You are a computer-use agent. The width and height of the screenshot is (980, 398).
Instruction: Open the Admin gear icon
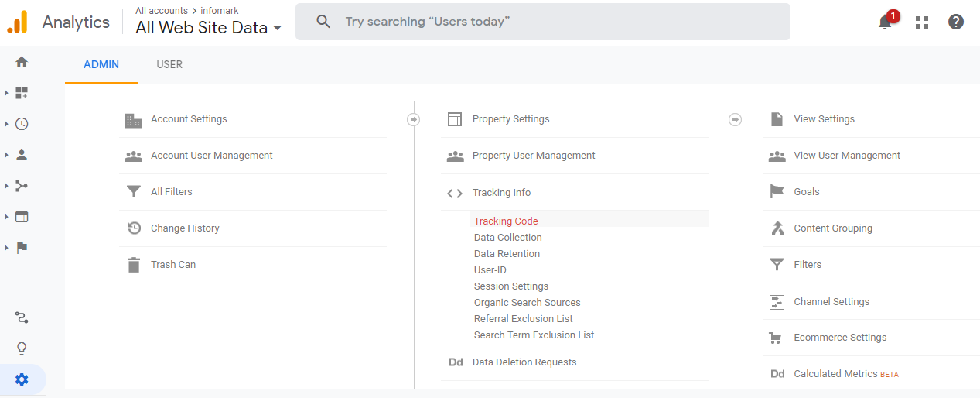point(22,379)
